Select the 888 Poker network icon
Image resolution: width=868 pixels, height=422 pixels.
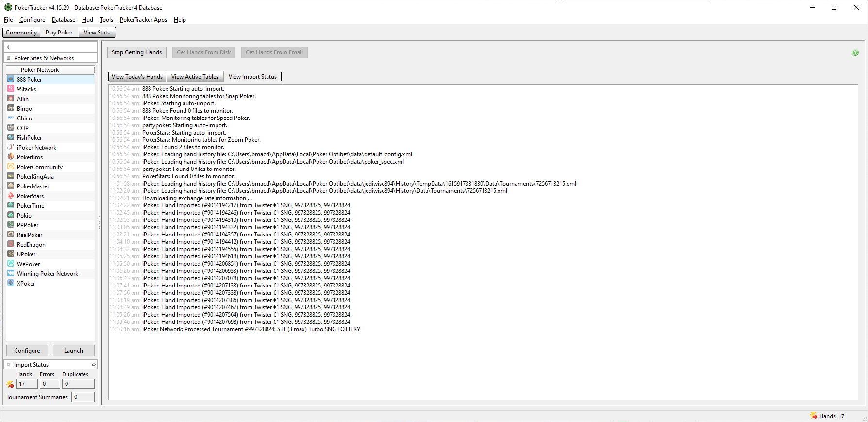(11, 79)
